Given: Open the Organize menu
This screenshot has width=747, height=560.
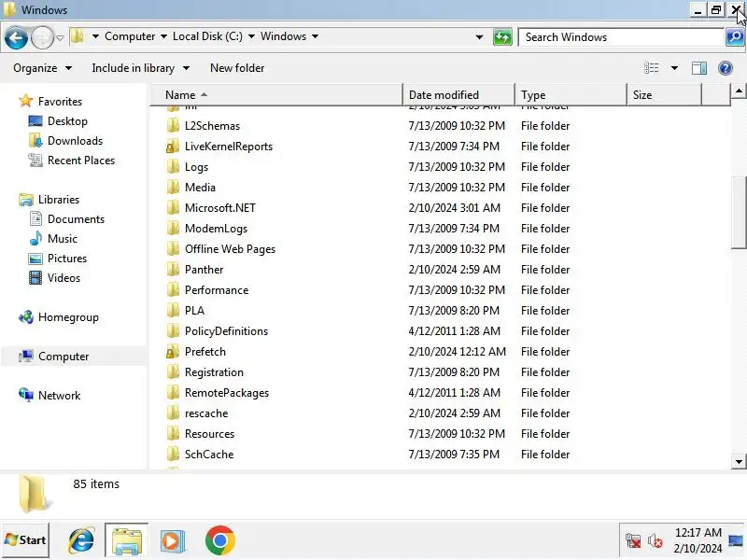Looking at the screenshot, I should point(42,68).
